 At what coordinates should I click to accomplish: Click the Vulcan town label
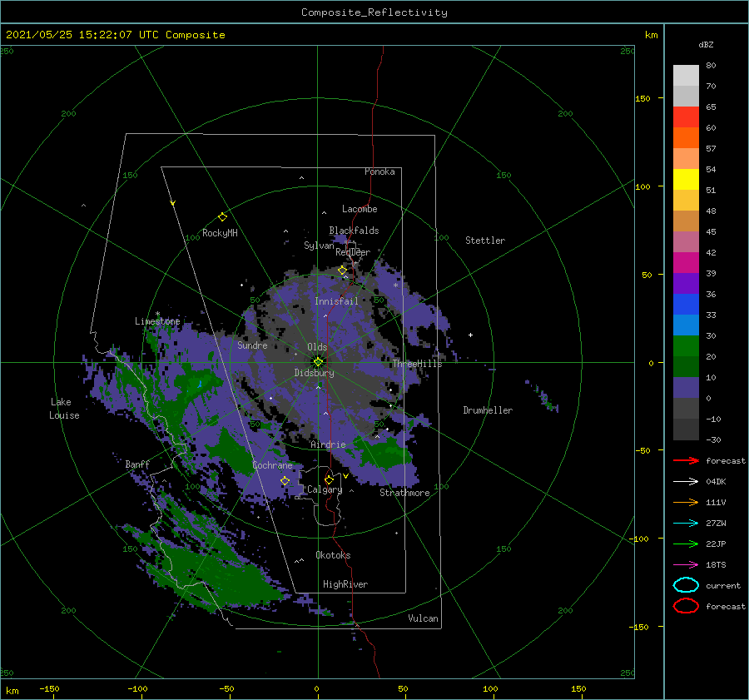point(424,618)
